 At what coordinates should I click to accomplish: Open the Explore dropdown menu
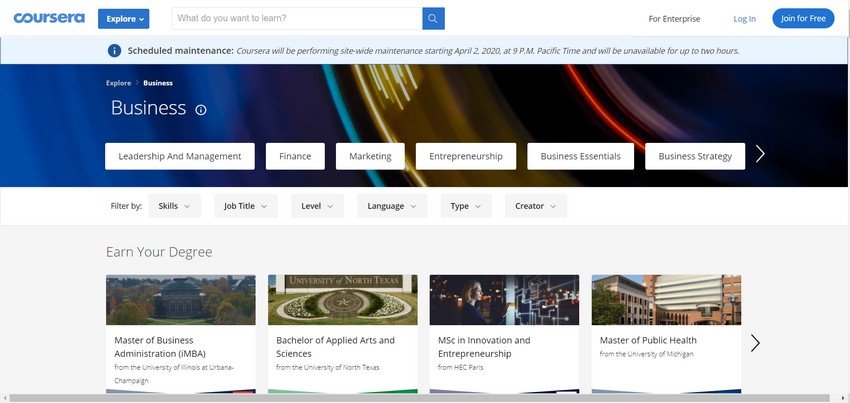click(x=124, y=18)
